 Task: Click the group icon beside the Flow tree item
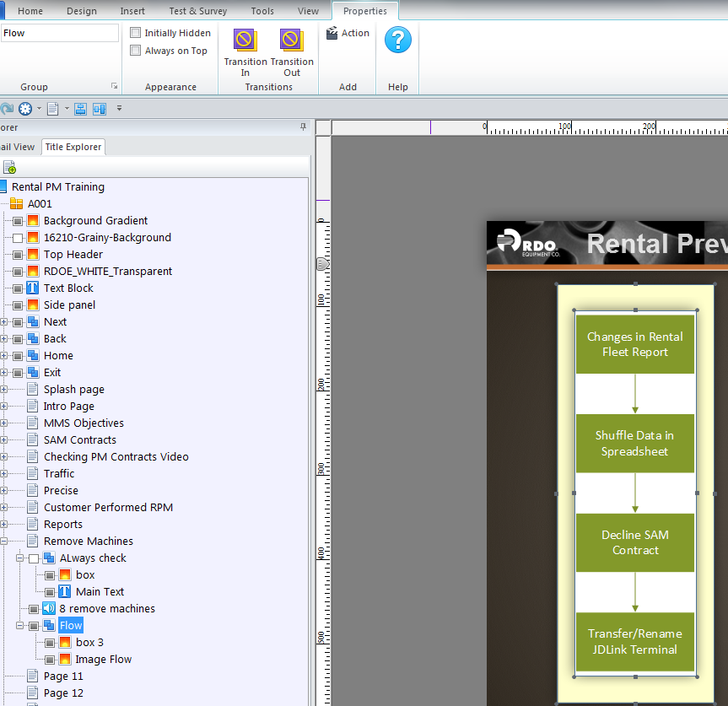point(49,626)
